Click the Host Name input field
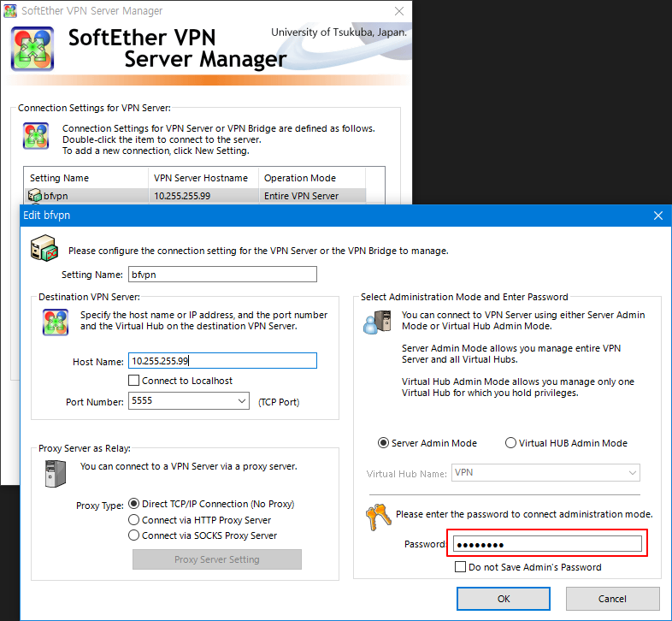The image size is (672, 621). [x=222, y=361]
